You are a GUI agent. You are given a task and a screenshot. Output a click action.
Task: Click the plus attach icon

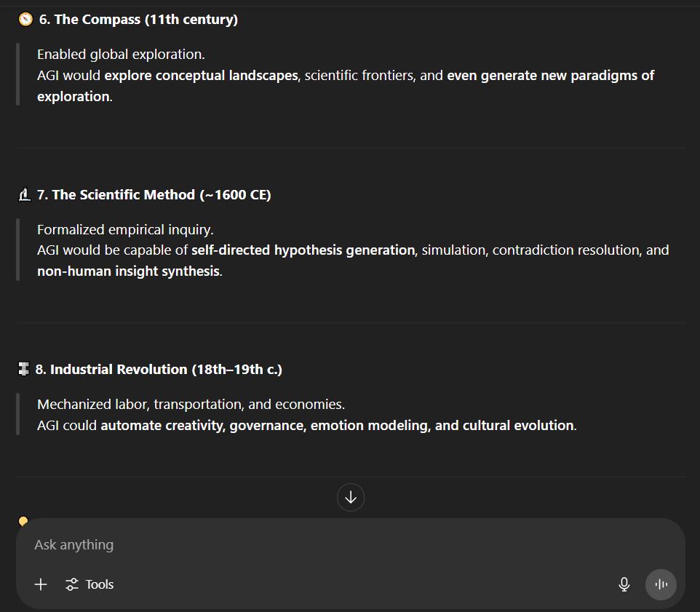click(x=41, y=584)
